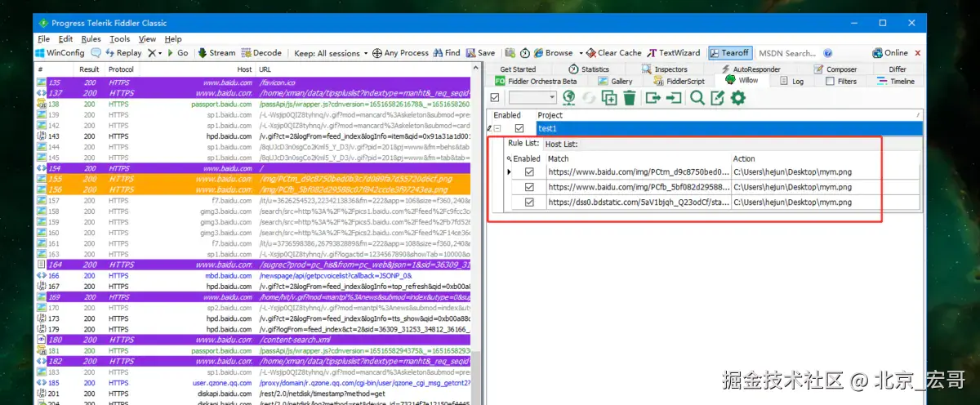
Task: Click the blue help icon beside MSDN Search
Action: (828, 53)
